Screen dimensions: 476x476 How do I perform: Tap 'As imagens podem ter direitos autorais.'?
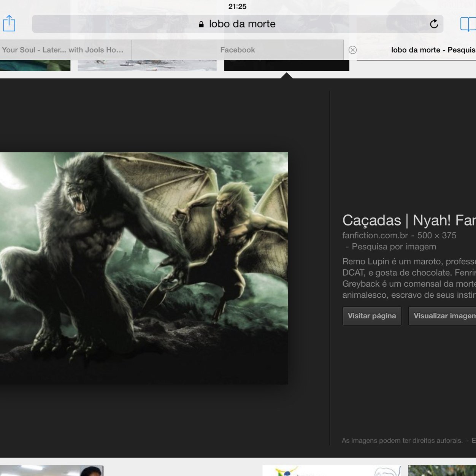402,441
